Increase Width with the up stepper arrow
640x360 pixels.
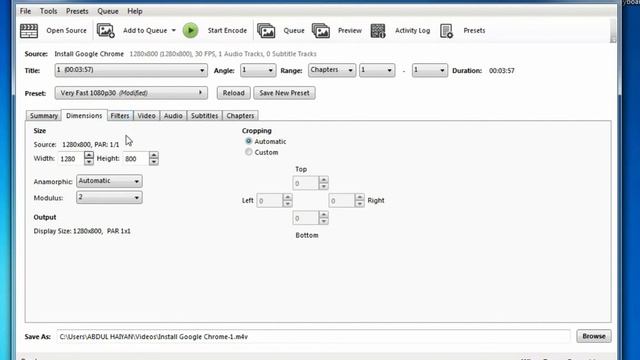pos(89,156)
